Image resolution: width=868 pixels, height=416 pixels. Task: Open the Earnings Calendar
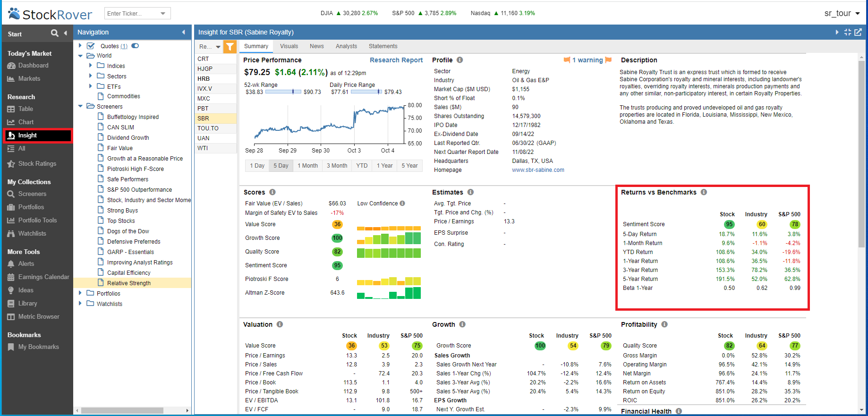point(43,277)
